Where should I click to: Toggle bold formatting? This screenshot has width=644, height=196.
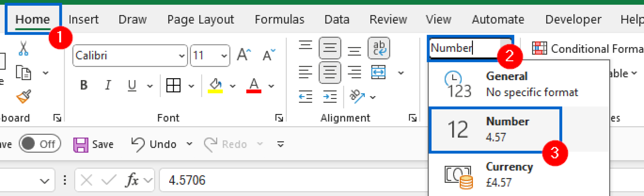click(84, 85)
